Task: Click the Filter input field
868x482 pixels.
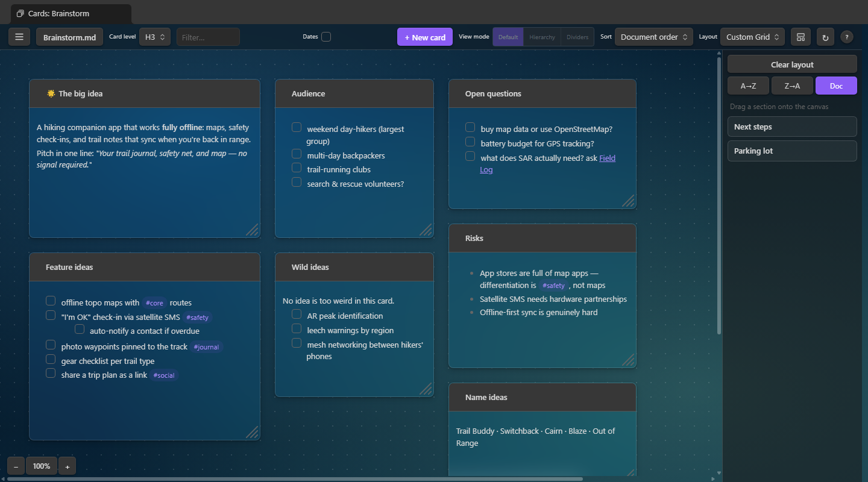Action: tap(208, 37)
